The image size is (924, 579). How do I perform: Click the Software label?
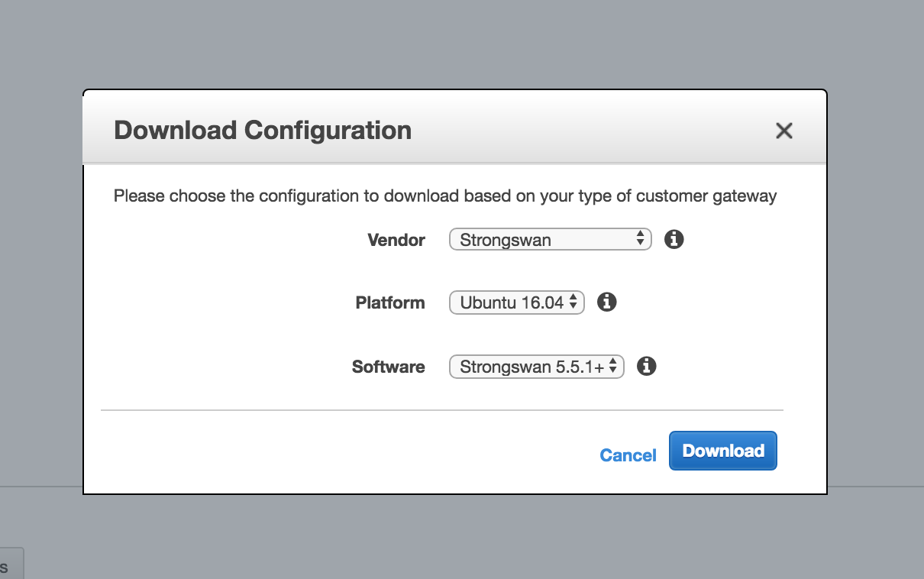coord(389,367)
